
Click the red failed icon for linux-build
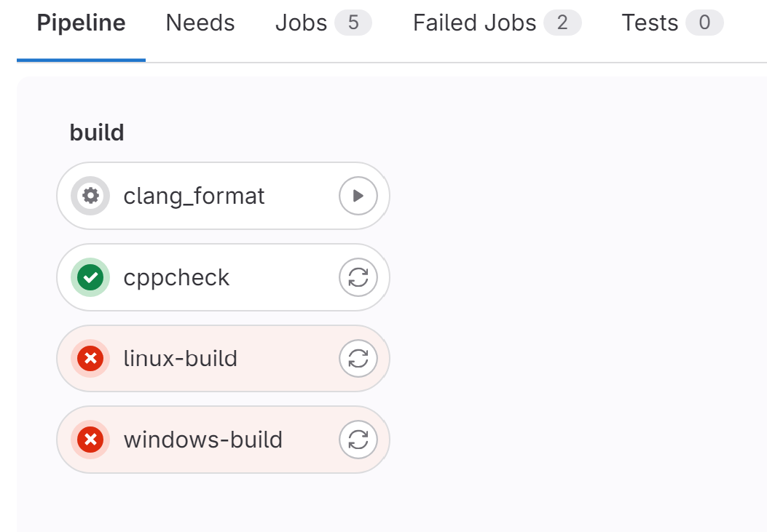(90, 359)
